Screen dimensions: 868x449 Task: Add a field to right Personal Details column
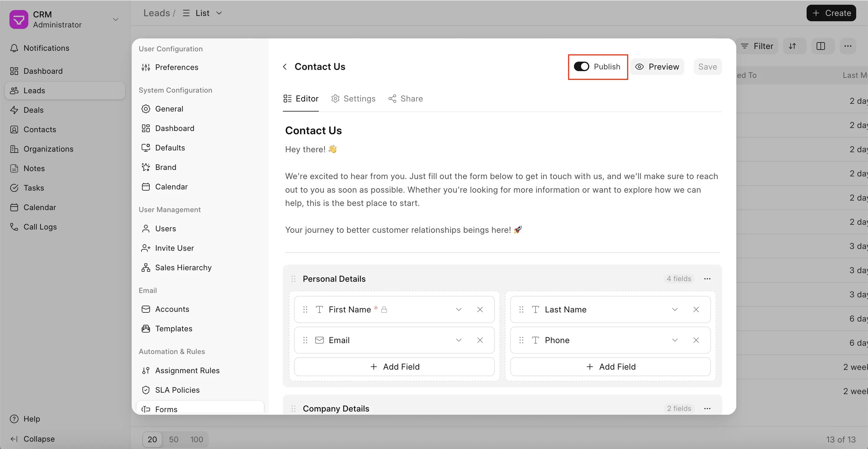coord(610,366)
